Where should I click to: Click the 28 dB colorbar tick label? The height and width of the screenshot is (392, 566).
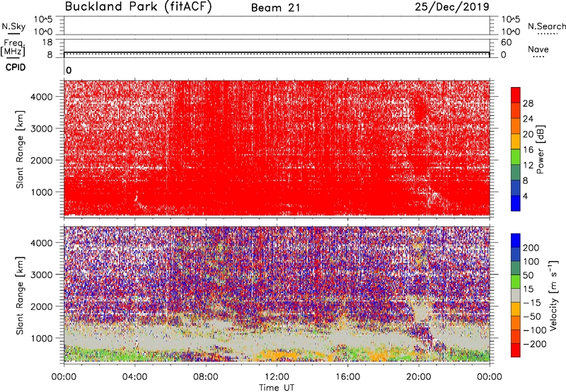coord(528,103)
